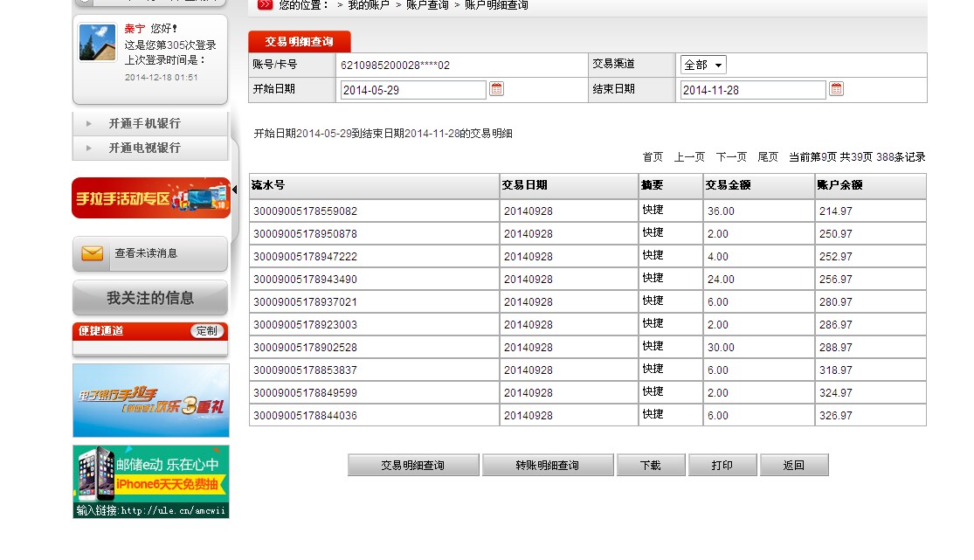This screenshot has width=974, height=560.
Task: Open the 手拉手活动专区 banner
Action: 151,198
